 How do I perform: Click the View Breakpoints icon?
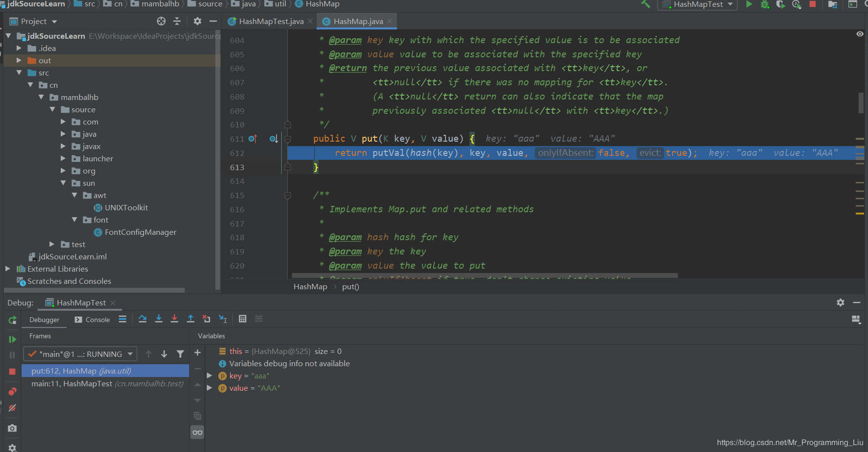tap(12, 391)
